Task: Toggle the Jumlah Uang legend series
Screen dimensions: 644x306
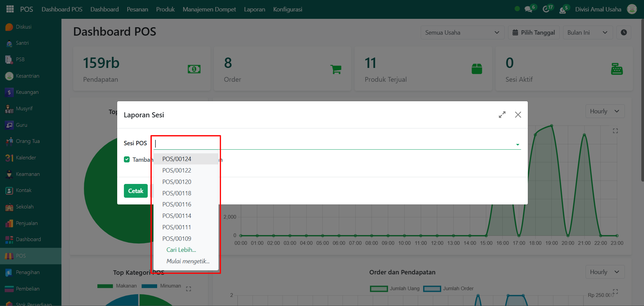Action: point(395,289)
